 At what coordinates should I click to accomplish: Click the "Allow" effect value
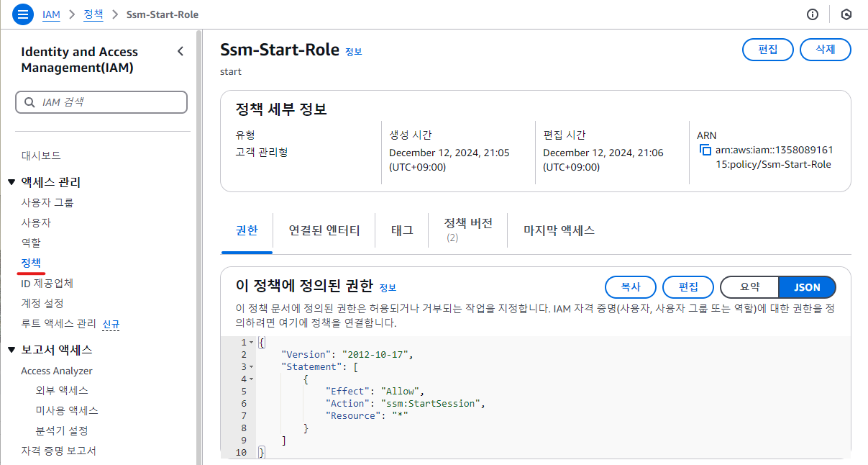pos(401,392)
